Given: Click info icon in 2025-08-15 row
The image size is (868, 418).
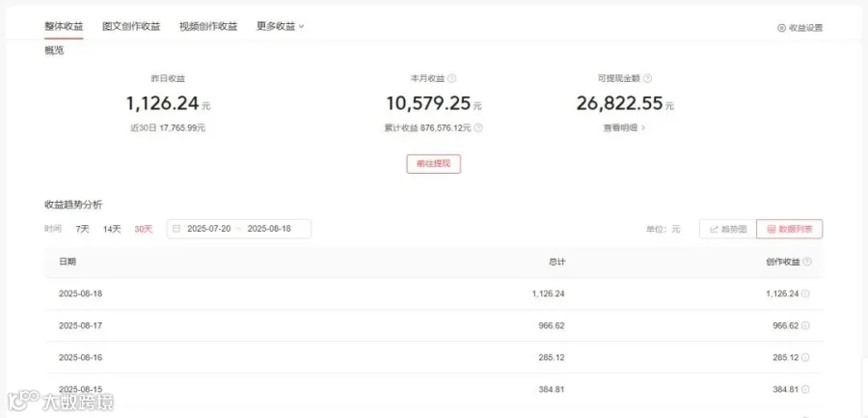Looking at the screenshot, I should click(805, 390).
